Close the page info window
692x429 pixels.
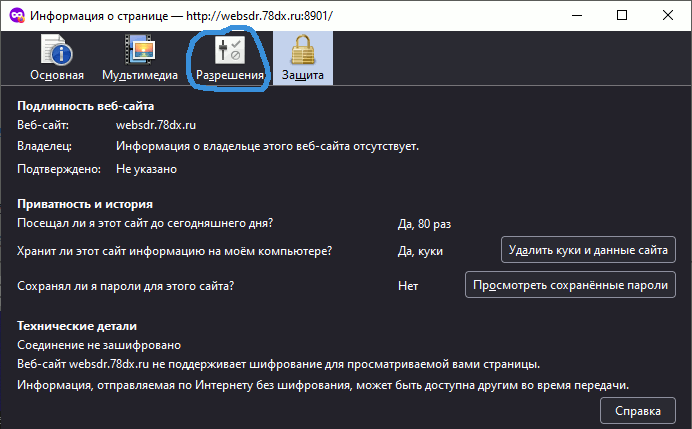click(664, 16)
